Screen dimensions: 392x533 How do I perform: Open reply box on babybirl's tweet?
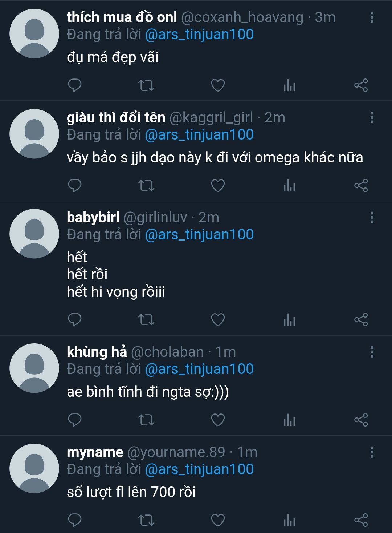click(x=75, y=320)
